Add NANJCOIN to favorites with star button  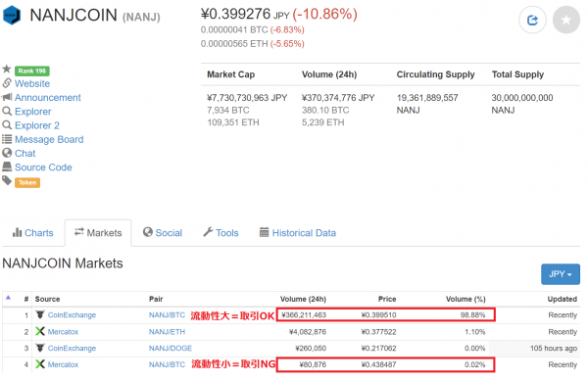(x=565, y=20)
